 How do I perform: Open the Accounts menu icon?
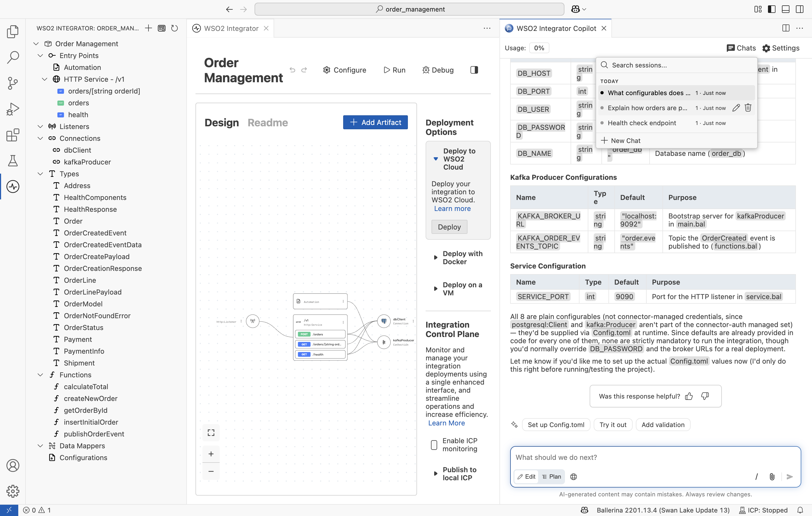pos(13,465)
